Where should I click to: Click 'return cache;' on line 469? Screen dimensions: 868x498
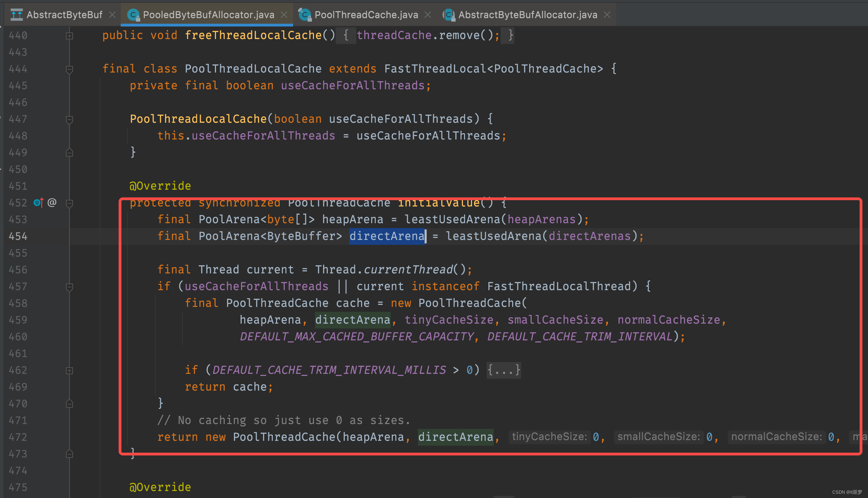229,387
